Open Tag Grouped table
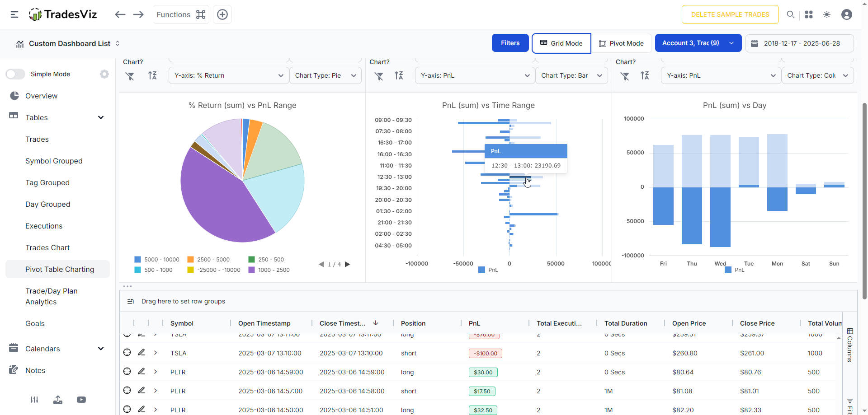 (x=47, y=182)
